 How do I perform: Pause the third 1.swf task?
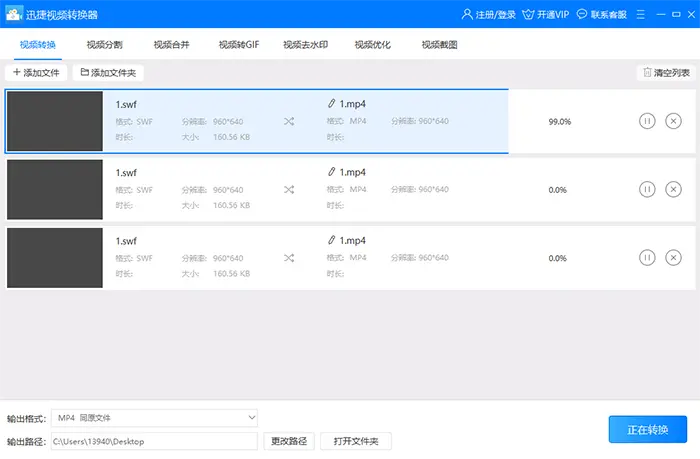click(647, 258)
